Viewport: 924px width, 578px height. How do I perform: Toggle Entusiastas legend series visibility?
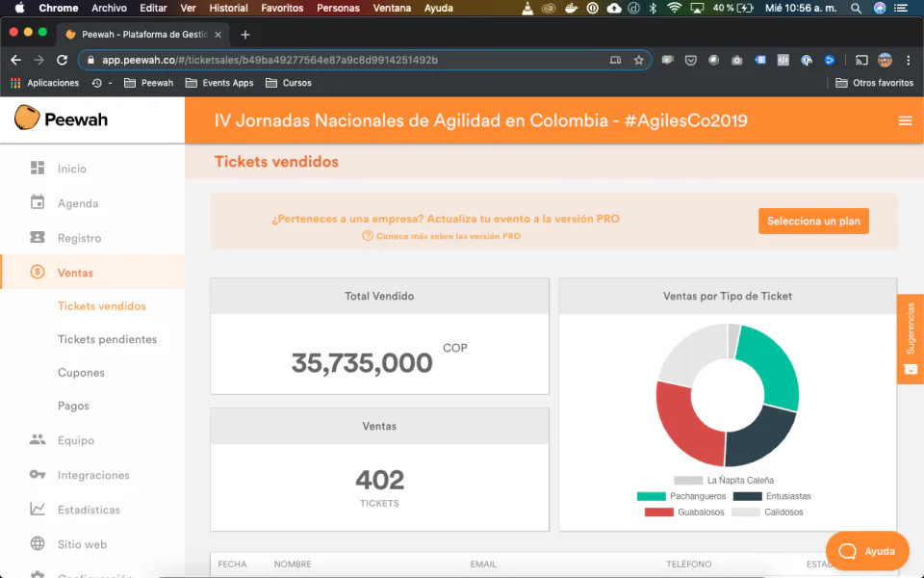click(x=772, y=496)
